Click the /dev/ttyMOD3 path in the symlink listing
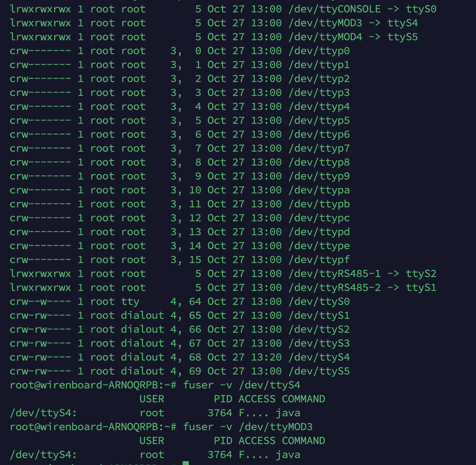The image size is (476, 465). point(325,23)
